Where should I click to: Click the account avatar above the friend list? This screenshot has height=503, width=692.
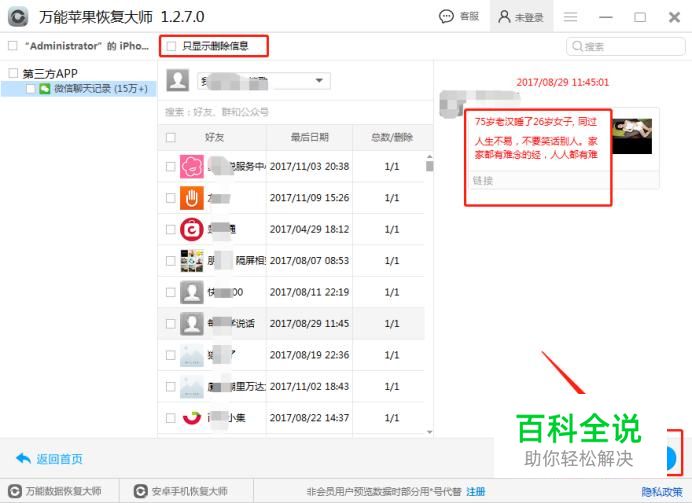click(x=178, y=80)
